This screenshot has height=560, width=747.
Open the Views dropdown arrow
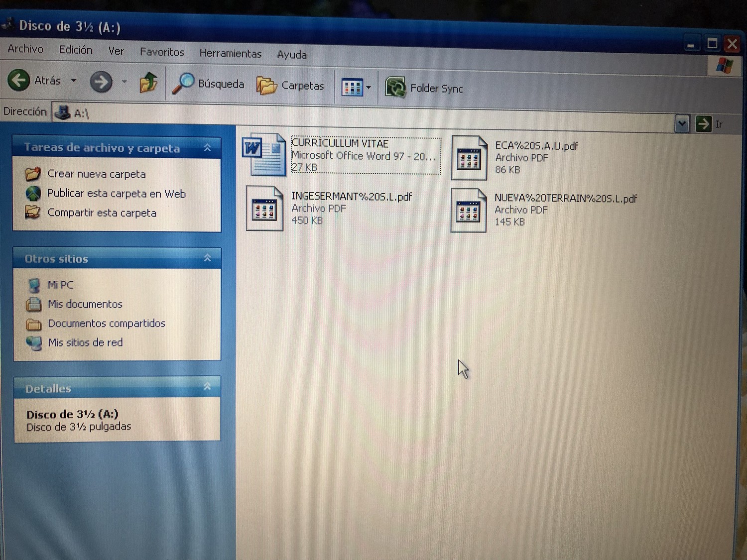point(369,88)
